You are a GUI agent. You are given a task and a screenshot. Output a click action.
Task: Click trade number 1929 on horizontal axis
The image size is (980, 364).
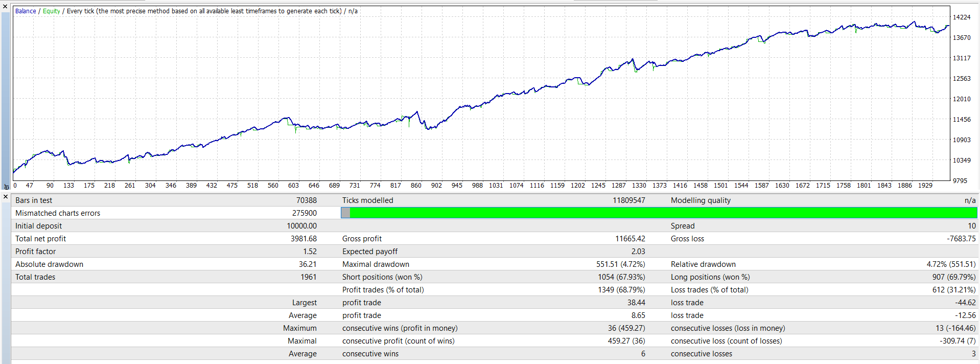[x=925, y=185]
